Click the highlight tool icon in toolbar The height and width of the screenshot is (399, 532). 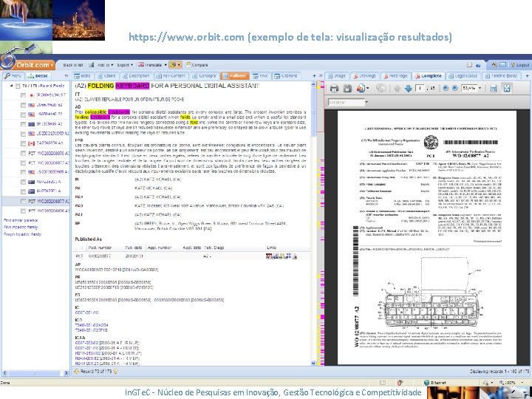(x=173, y=65)
